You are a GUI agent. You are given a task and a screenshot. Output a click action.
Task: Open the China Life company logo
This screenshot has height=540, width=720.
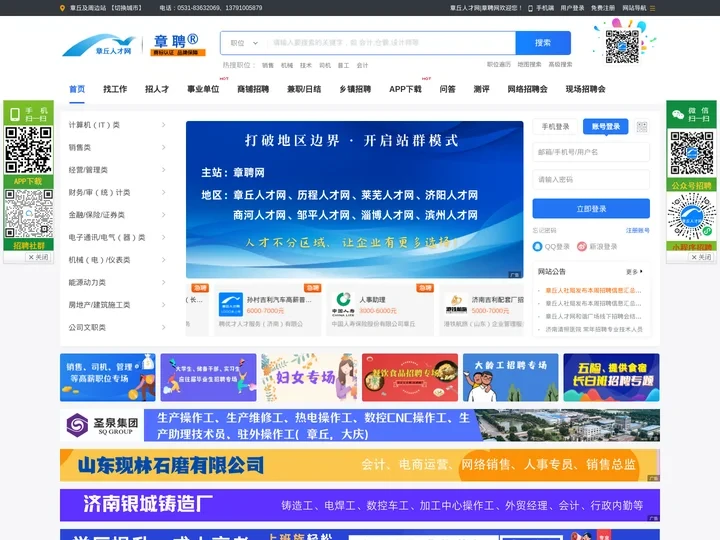(x=343, y=304)
